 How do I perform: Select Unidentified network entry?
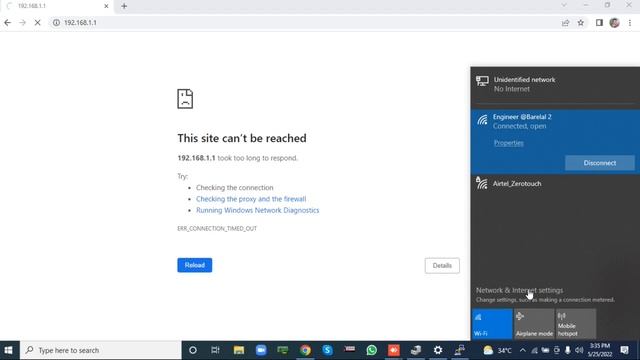555,84
